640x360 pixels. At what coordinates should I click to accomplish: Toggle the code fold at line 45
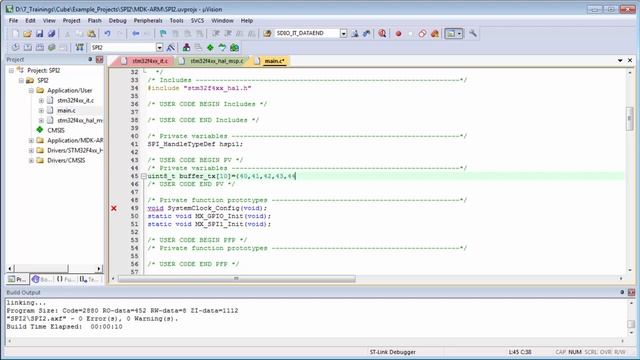point(144,176)
